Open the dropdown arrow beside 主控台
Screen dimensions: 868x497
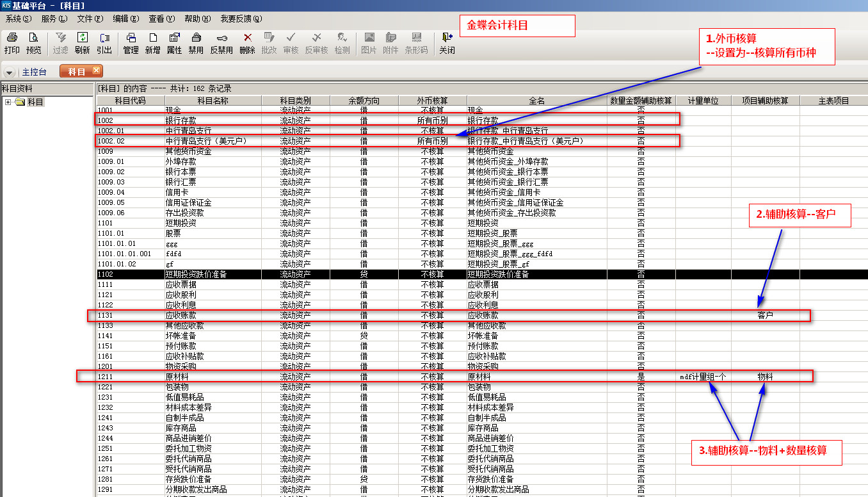tap(10, 72)
